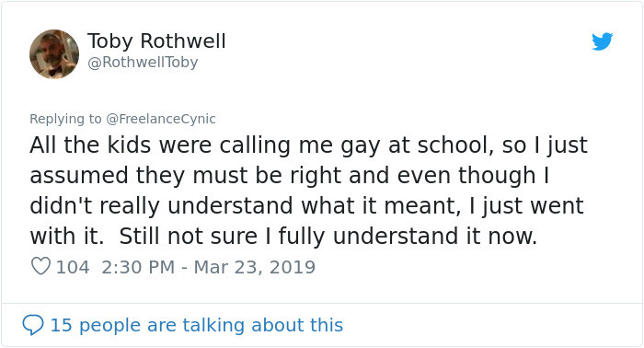Click the tweet line starting 'assumed they must'

pos(289,176)
